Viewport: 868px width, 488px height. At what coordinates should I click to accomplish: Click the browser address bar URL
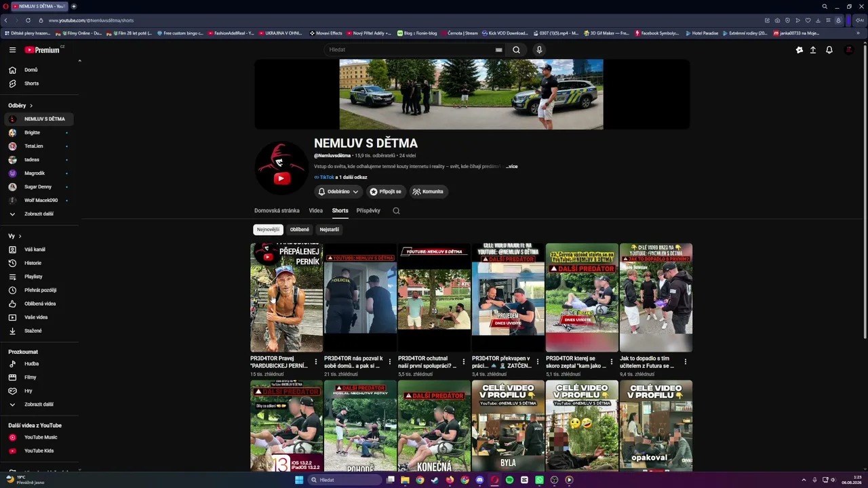point(92,20)
